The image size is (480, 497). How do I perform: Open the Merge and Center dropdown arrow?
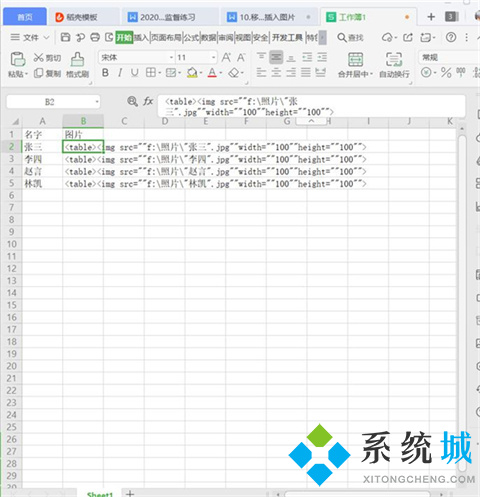pos(371,74)
